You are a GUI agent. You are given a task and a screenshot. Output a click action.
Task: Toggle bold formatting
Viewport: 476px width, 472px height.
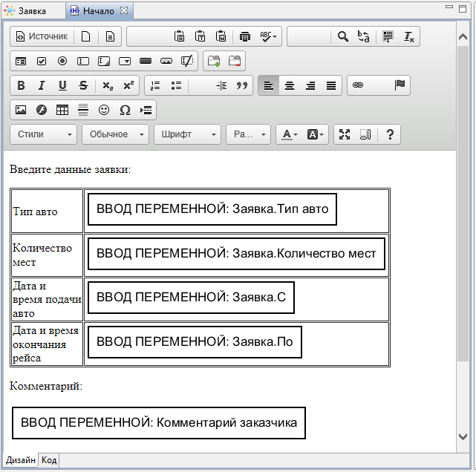click(21, 85)
